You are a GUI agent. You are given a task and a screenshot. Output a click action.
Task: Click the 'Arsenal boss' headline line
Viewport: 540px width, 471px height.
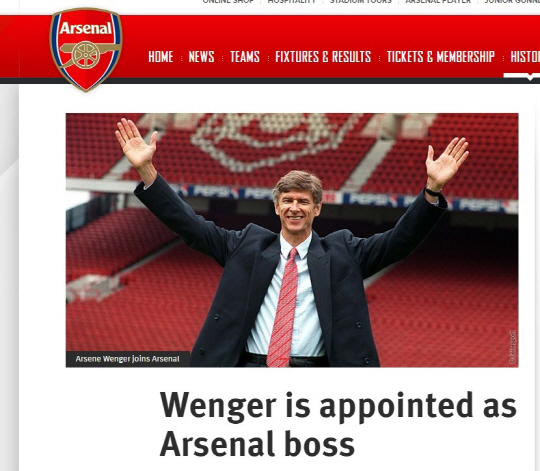(x=257, y=444)
